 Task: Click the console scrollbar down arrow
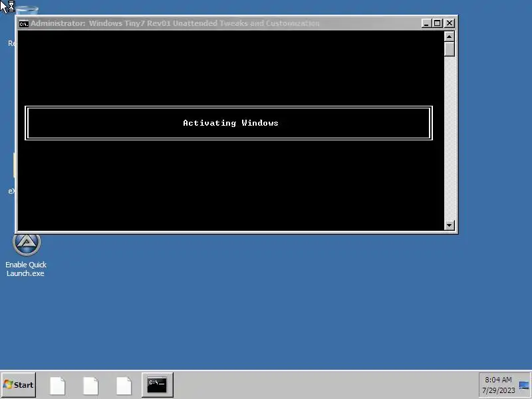point(450,225)
